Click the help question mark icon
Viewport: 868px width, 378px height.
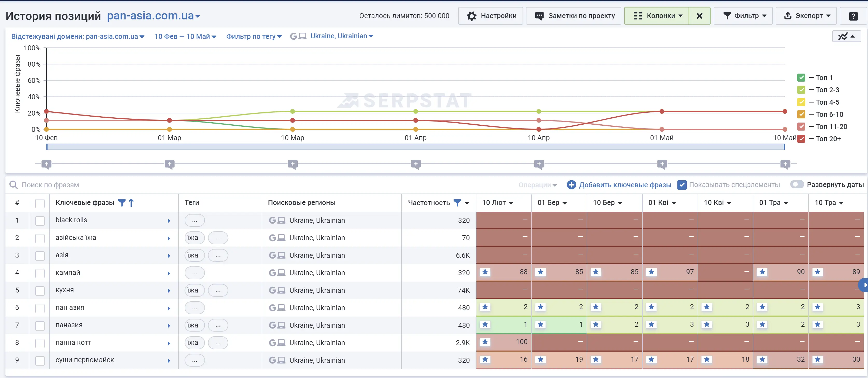tap(853, 16)
